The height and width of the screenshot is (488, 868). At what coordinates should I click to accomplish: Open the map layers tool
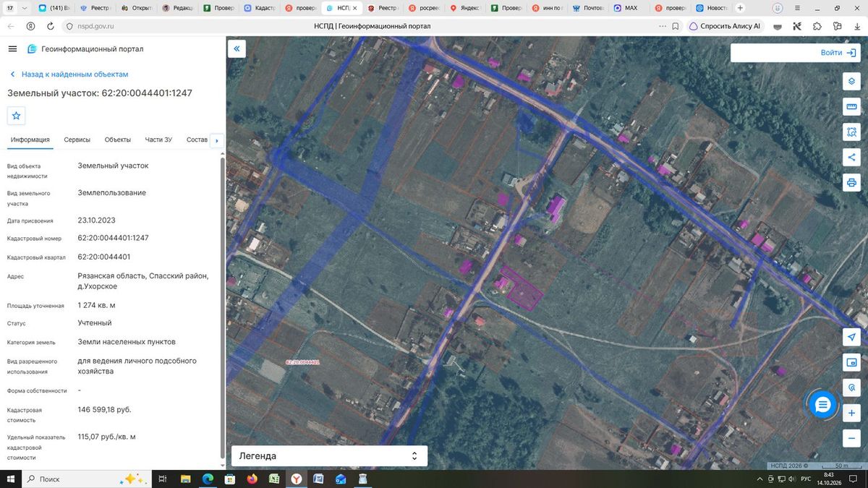point(851,81)
